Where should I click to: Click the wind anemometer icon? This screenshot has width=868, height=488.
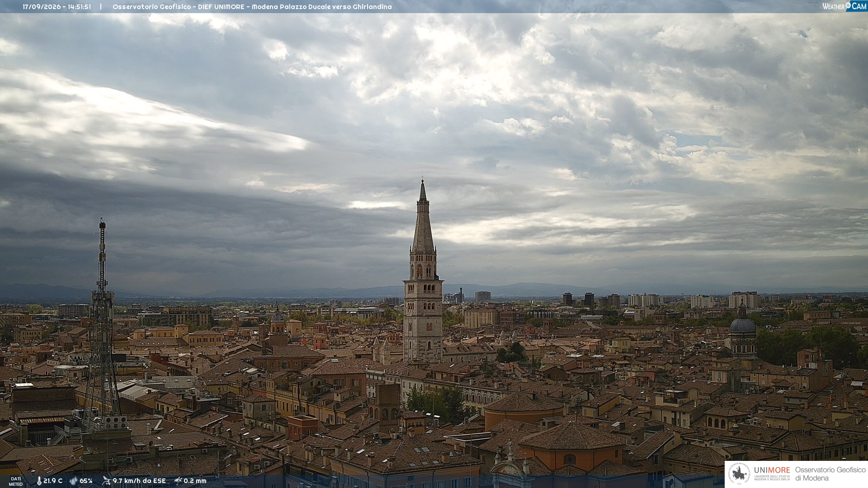(106, 481)
